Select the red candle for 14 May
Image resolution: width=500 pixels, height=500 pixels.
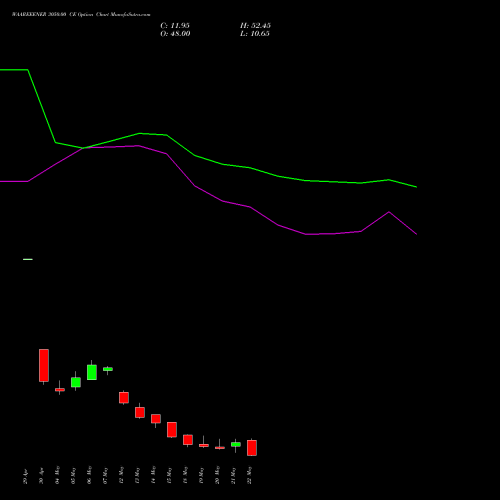[156, 419]
